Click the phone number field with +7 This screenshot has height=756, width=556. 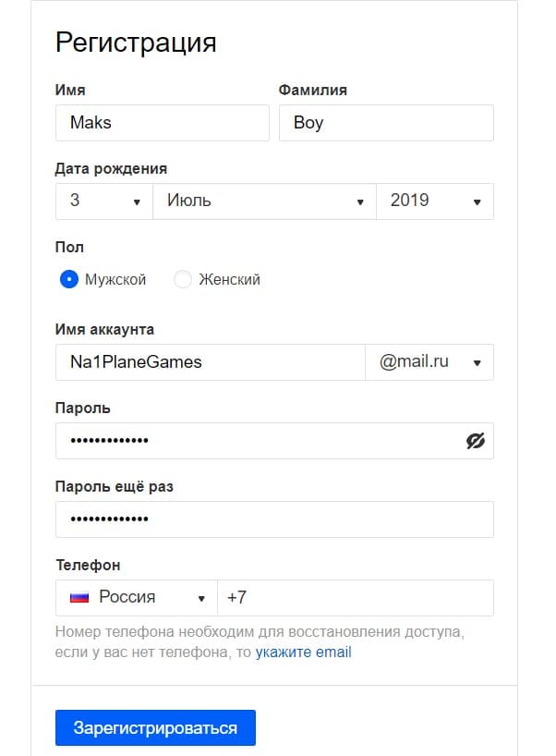click(x=356, y=598)
